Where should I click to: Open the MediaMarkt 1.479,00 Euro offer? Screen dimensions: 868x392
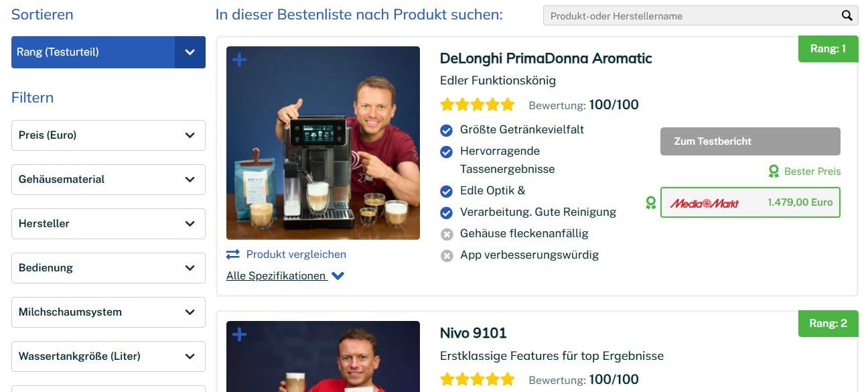click(x=750, y=202)
